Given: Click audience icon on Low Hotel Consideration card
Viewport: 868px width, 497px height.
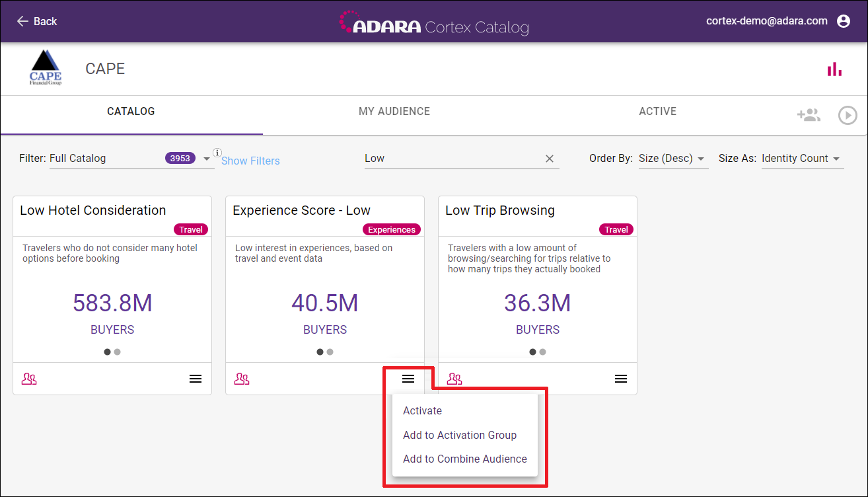Looking at the screenshot, I should coord(29,379).
